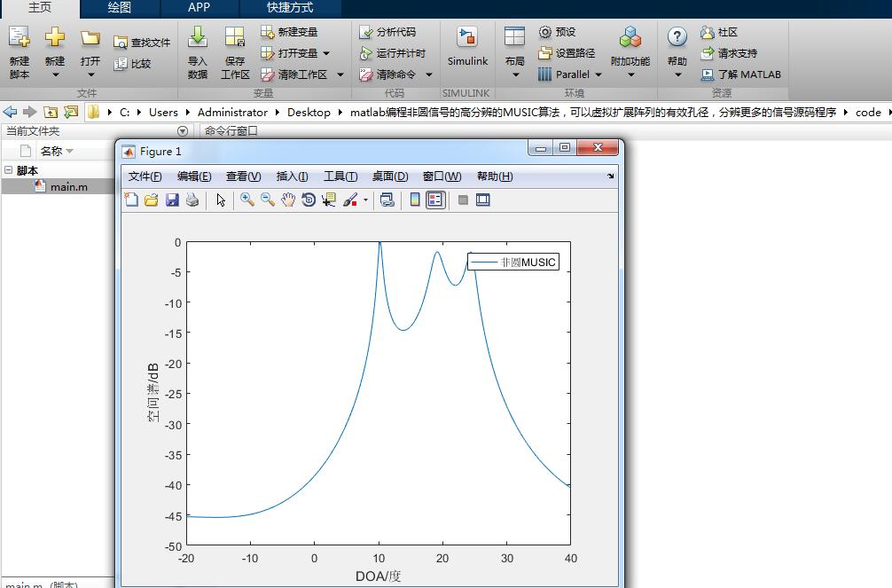Toggle the Rotate 3D tool
This screenshot has height=588, width=892.
click(309, 200)
